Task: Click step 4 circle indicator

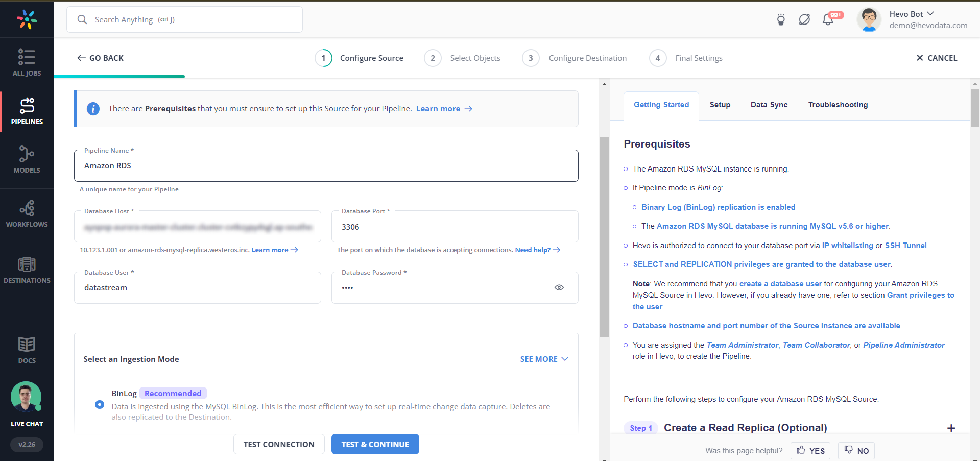Action: (658, 58)
